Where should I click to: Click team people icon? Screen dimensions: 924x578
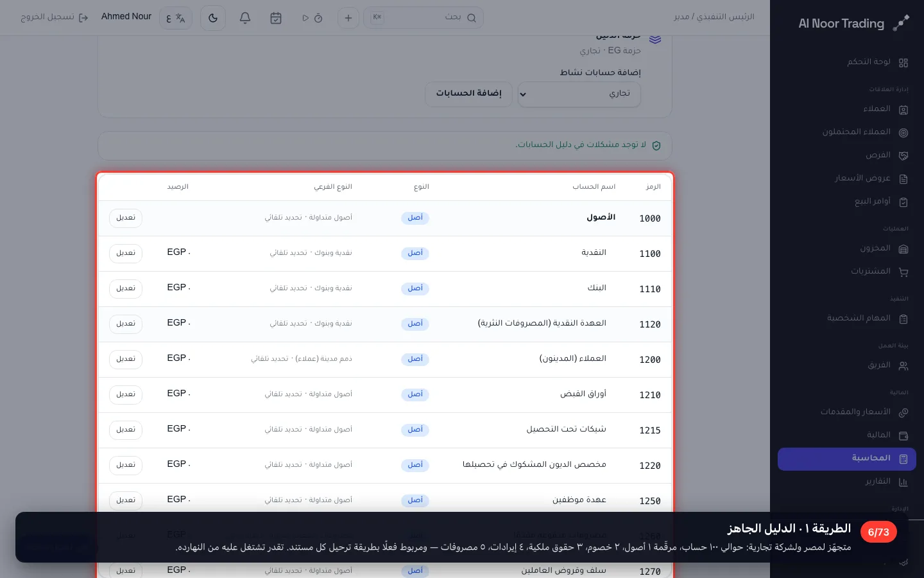click(903, 366)
